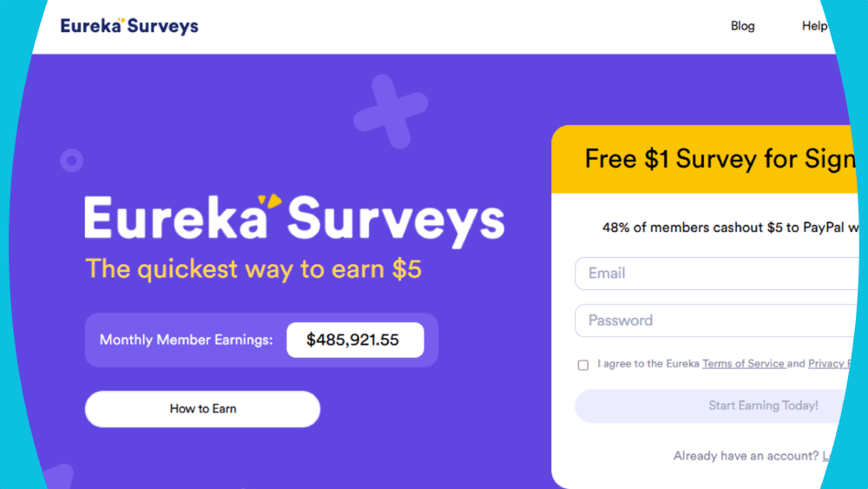
Task: Click the Monthly Member Earnings label
Action: (186, 340)
